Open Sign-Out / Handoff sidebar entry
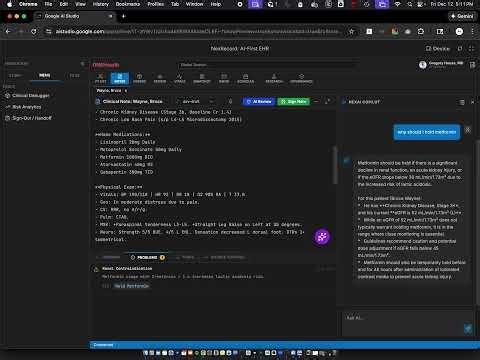The height and width of the screenshot is (360, 480). 29,118
